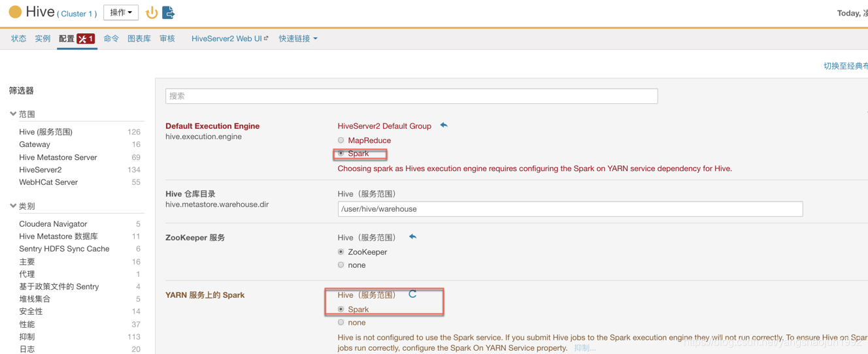The height and width of the screenshot is (354, 868).
Task: Open the 快速链接 dropdown
Action: [298, 39]
